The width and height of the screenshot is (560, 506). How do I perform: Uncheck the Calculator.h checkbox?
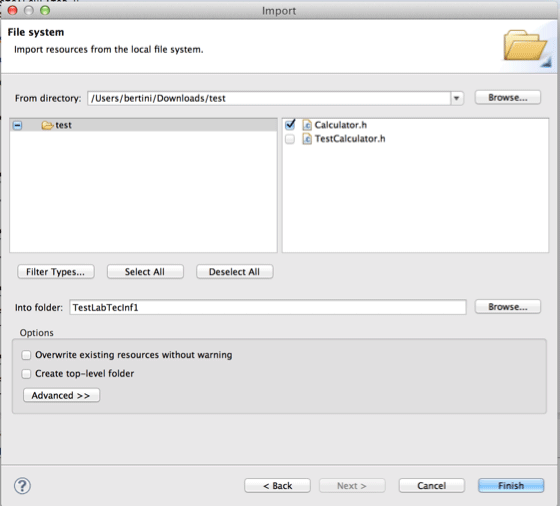290,125
